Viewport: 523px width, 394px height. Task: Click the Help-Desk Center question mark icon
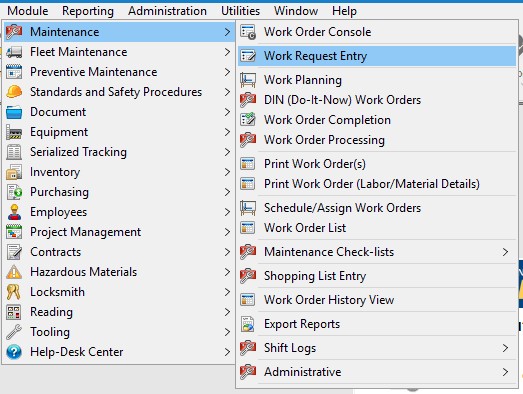click(14, 352)
